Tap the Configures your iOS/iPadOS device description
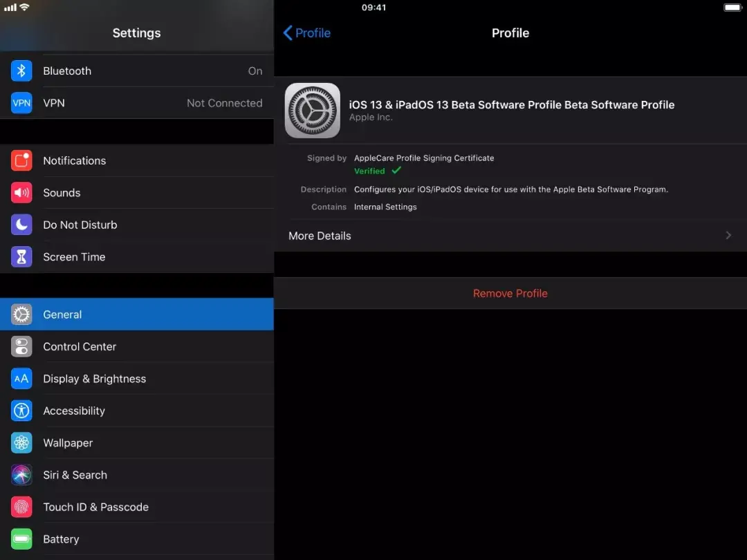Screen dimensions: 747x560 click(x=511, y=189)
